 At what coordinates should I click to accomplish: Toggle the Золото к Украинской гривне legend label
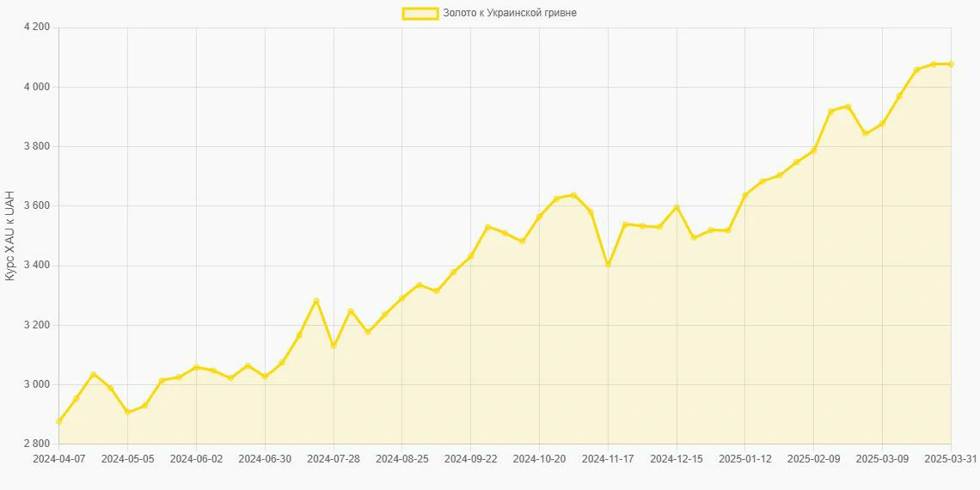point(510,13)
